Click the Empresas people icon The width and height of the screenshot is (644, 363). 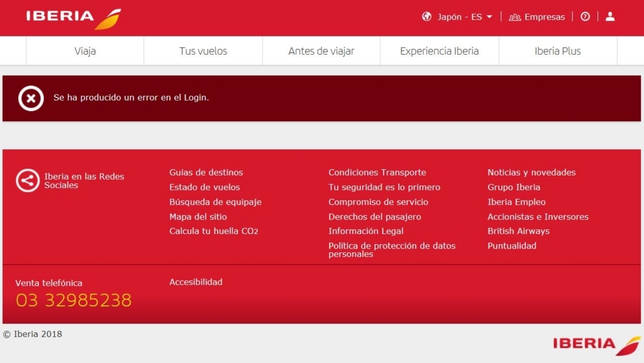(514, 17)
